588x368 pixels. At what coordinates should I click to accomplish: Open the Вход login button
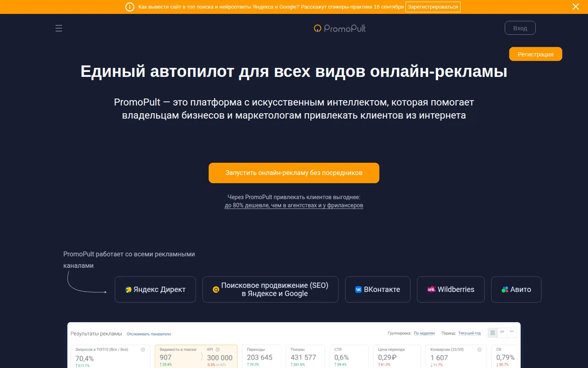point(520,28)
